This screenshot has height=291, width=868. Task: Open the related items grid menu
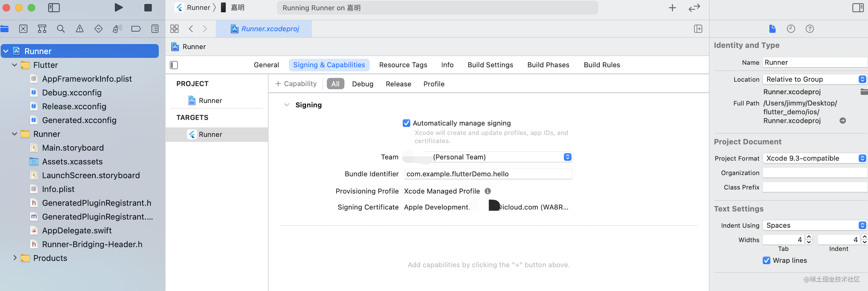(x=174, y=29)
